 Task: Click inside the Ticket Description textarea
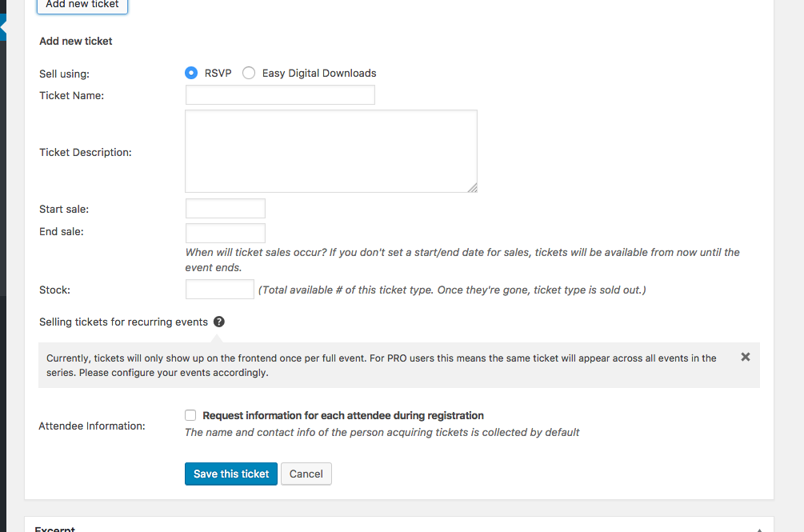tap(330, 151)
